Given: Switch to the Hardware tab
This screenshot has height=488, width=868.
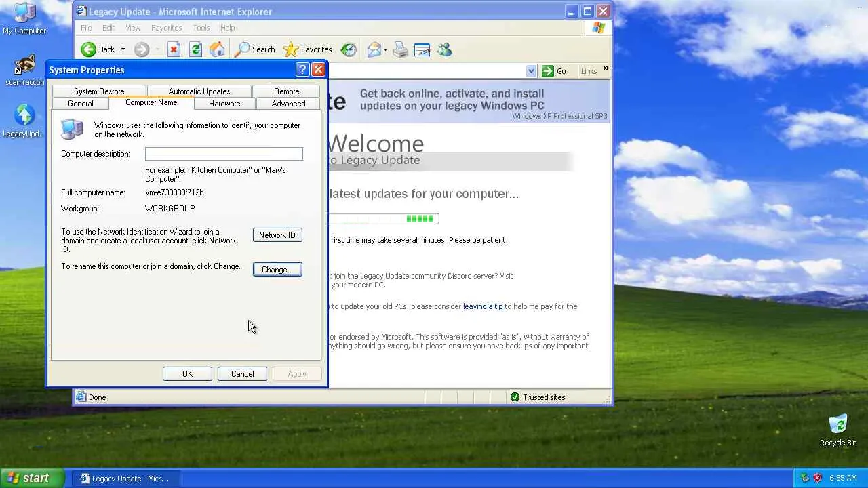Looking at the screenshot, I should (224, 104).
